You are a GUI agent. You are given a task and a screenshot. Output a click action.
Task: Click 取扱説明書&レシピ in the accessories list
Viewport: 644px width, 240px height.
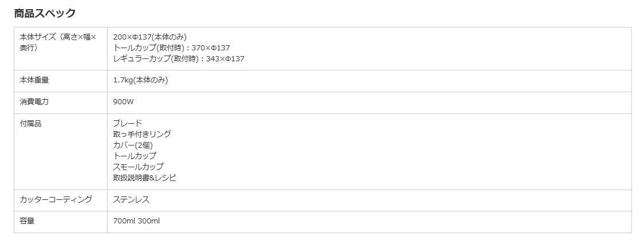click(144, 178)
